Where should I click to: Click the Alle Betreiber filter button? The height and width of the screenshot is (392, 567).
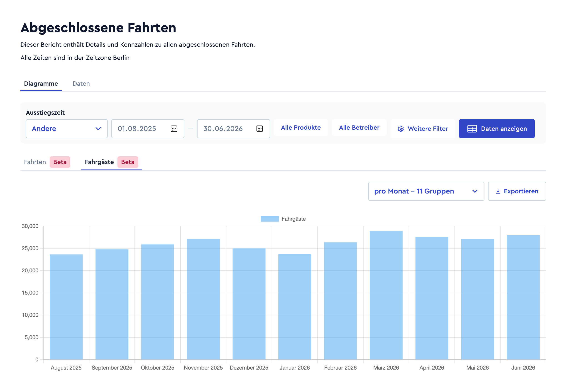359,128
